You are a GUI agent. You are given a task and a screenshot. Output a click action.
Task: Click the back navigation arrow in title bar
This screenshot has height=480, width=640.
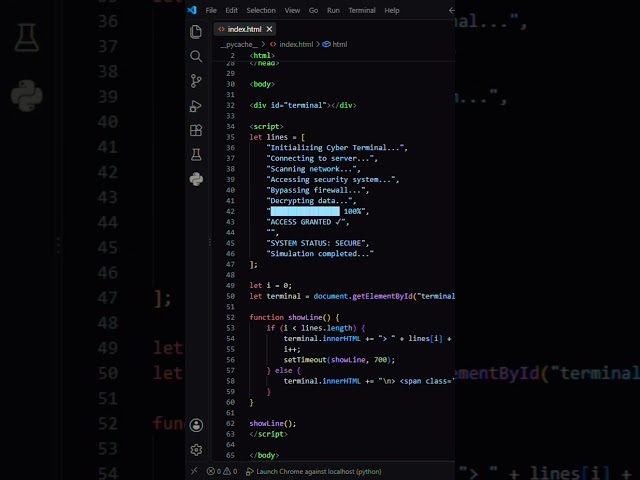[451, 10]
